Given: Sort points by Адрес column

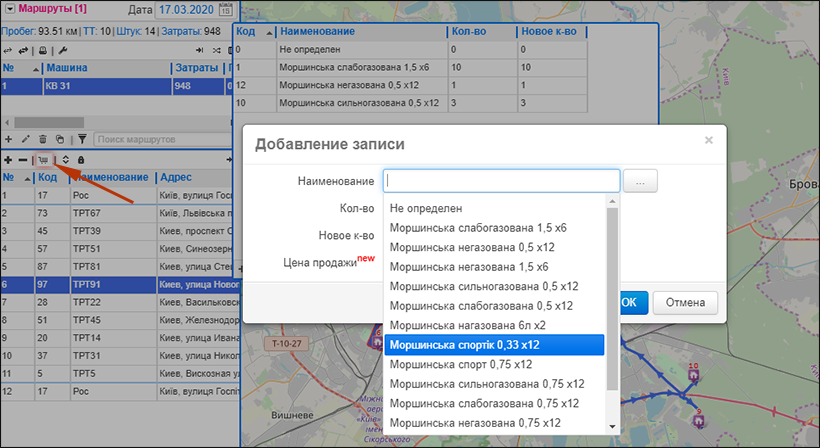Looking at the screenshot, I should pyautogui.click(x=195, y=178).
